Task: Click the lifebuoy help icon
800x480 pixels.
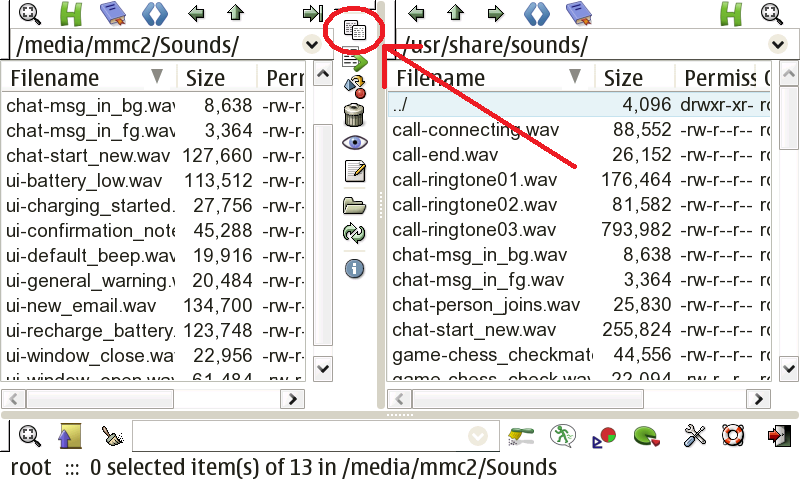Action: 735,436
